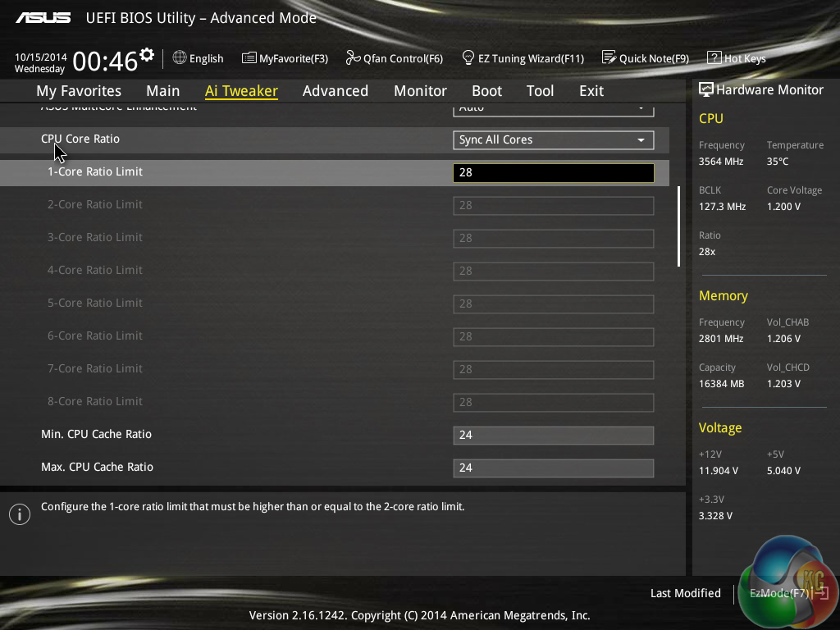Open the CPU Core Ratio dropdown
The height and width of the screenshot is (630, 840).
pyautogui.click(x=554, y=139)
